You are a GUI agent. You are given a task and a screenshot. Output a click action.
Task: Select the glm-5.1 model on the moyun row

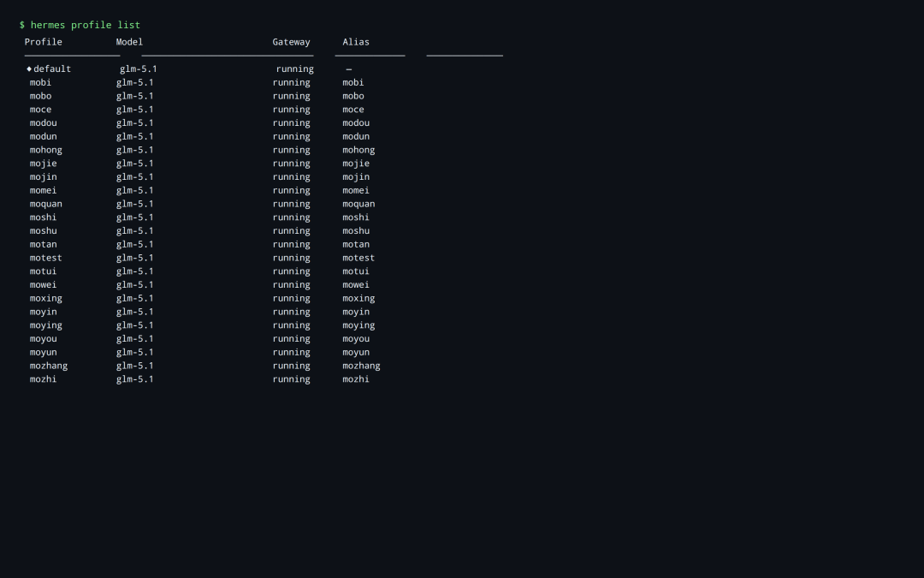tap(134, 352)
